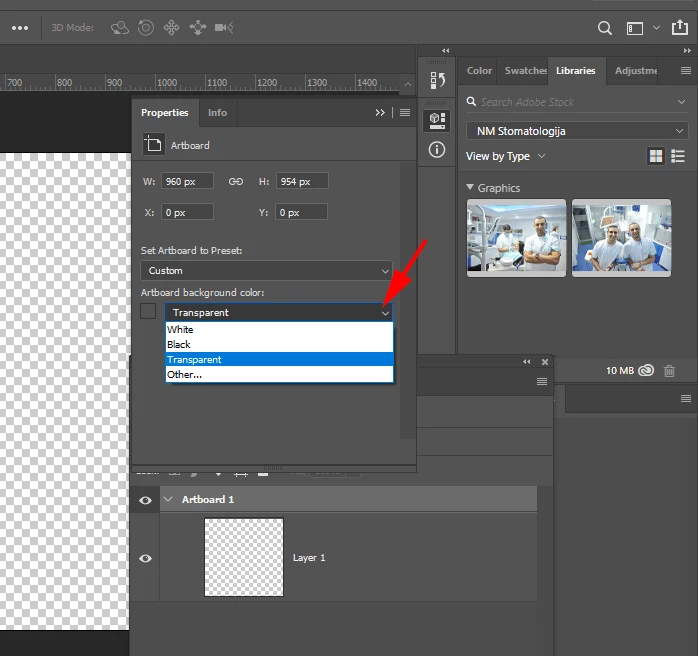Close the floating panel with X
698x656 pixels.
[x=545, y=362]
